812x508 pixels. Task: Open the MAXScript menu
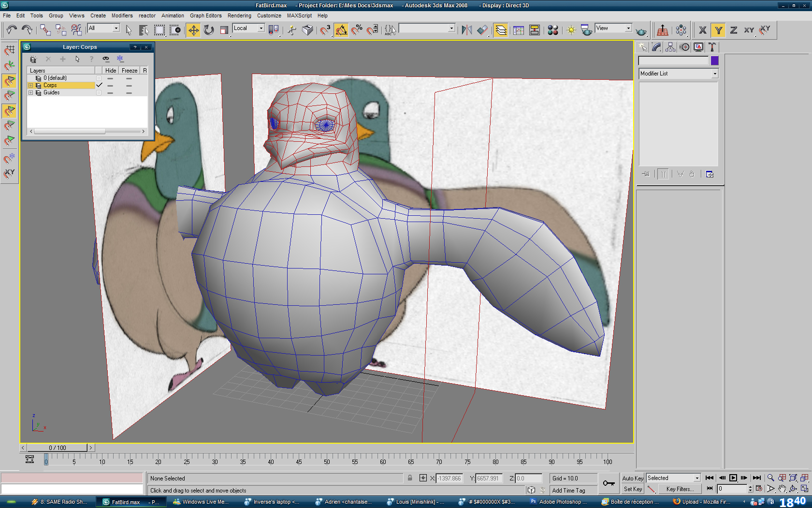coord(299,15)
